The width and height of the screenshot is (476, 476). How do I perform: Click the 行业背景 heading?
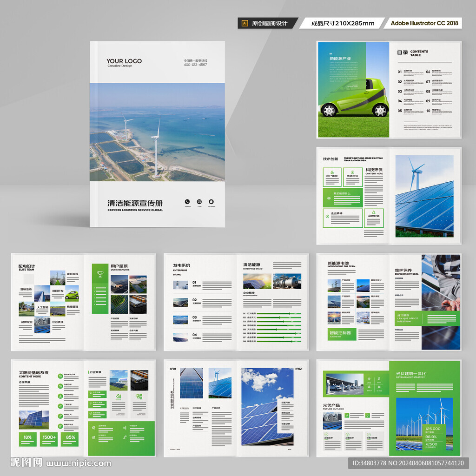[96, 372]
